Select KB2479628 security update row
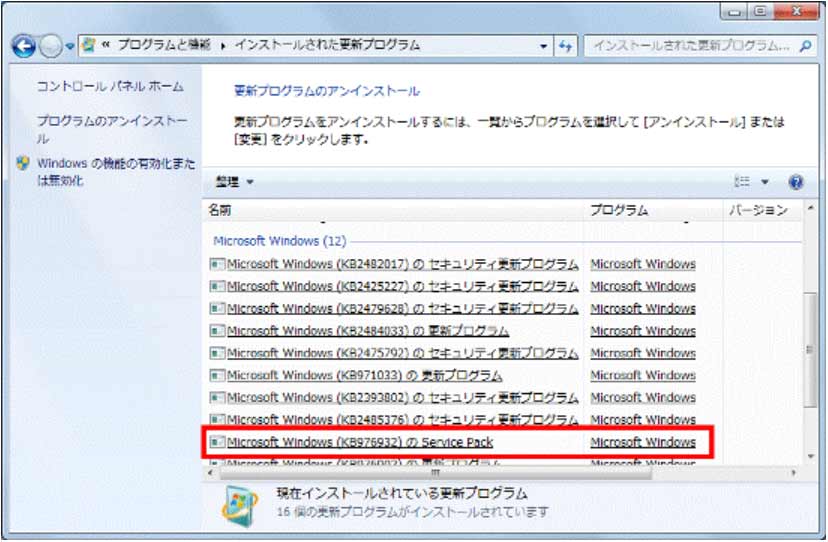 click(402, 309)
